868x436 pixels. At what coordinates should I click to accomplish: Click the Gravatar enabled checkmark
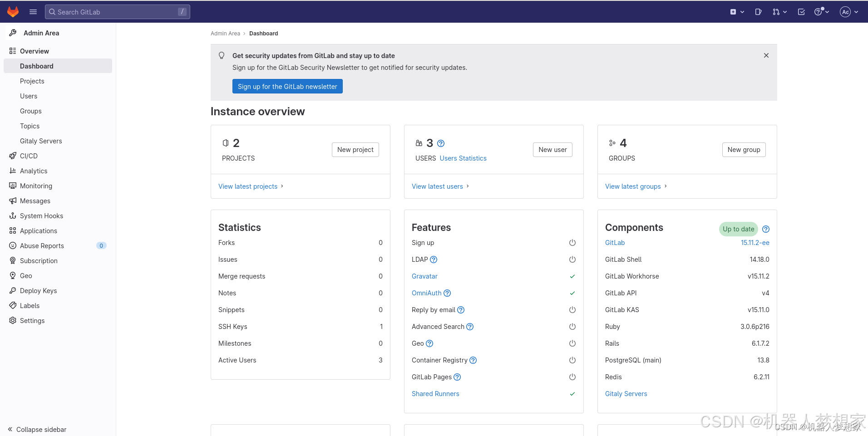pyautogui.click(x=572, y=276)
